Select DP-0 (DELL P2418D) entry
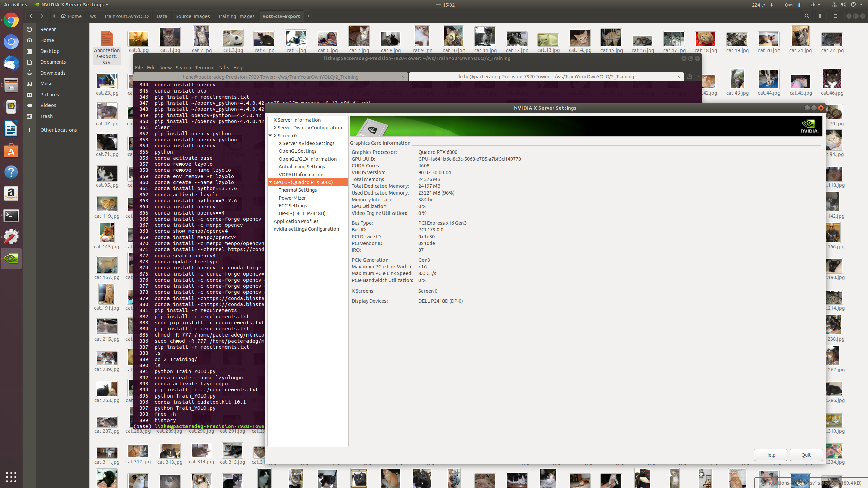Screen dimensions: 868x488 [x=302, y=213]
